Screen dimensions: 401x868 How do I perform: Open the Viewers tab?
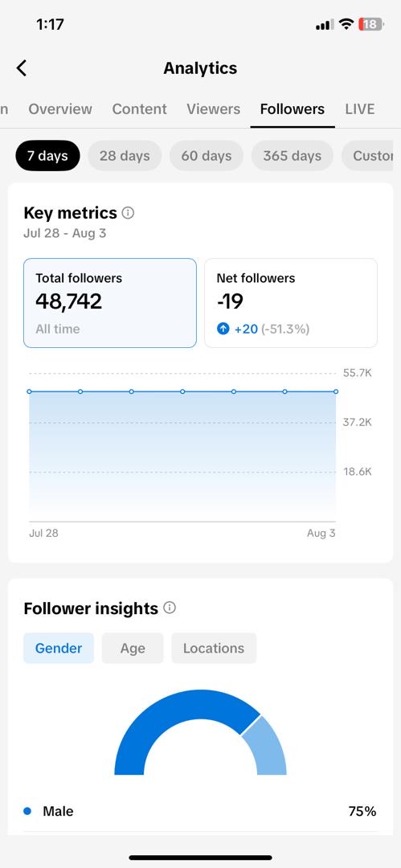coord(213,109)
